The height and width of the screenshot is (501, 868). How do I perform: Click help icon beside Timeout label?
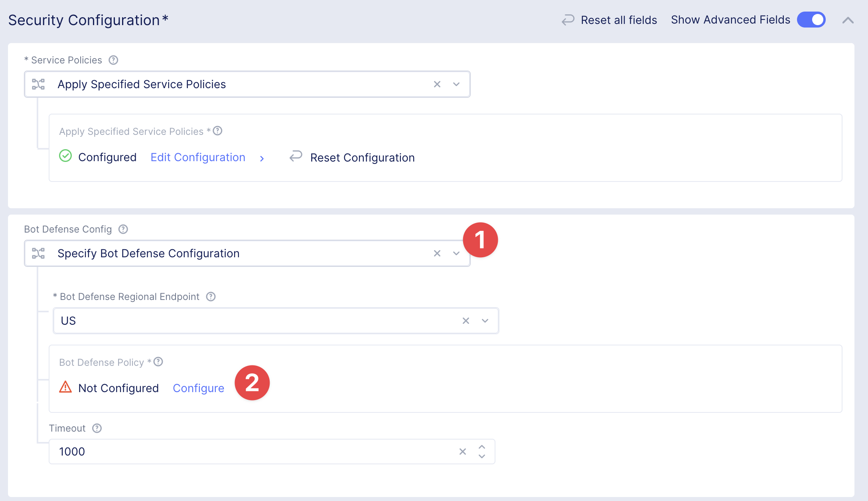click(97, 428)
